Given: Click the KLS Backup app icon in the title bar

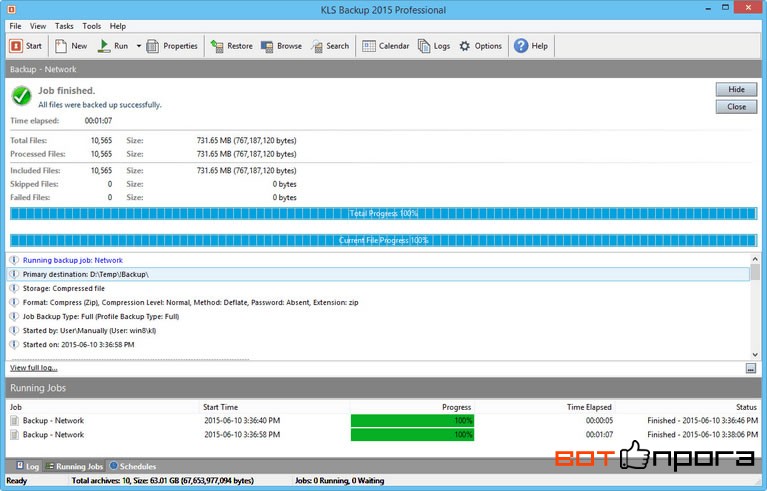Looking at the screenshot, I should coord(11,9).
